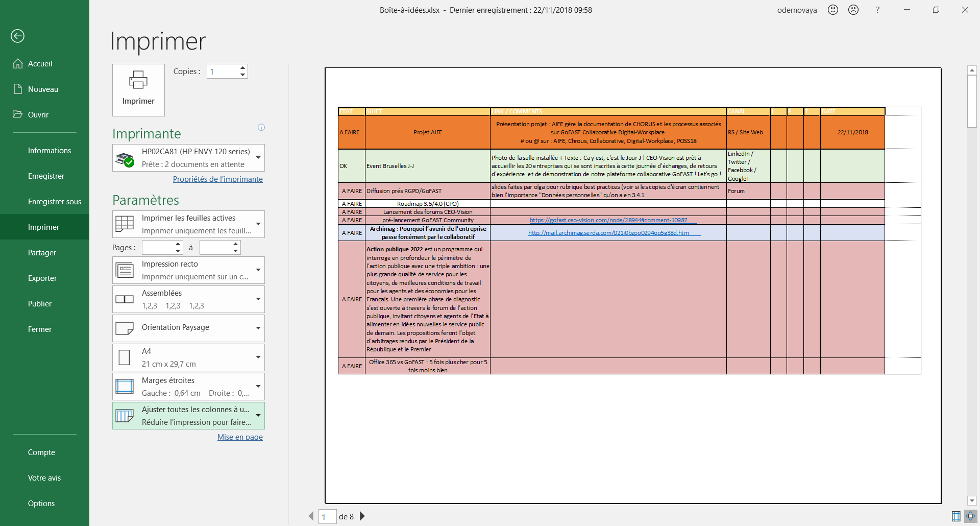
Task: Open Propriétés de l'imprimante link
Action: pos(217,179)
